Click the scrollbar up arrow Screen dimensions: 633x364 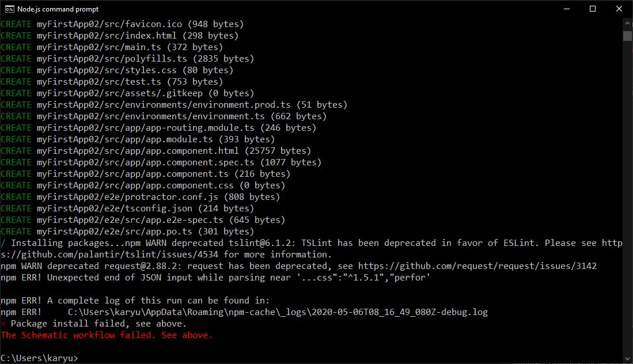[x=627, y=24]
